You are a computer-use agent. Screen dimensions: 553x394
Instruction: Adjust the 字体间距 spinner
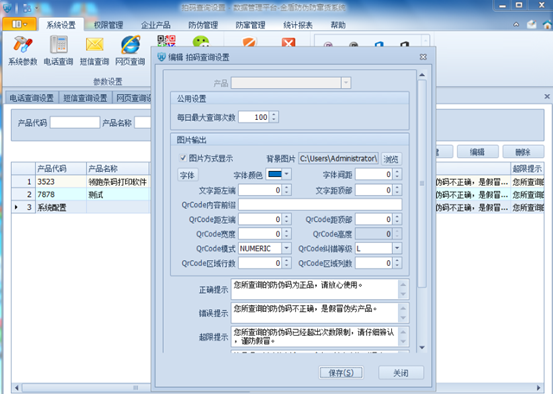(397, 174)
